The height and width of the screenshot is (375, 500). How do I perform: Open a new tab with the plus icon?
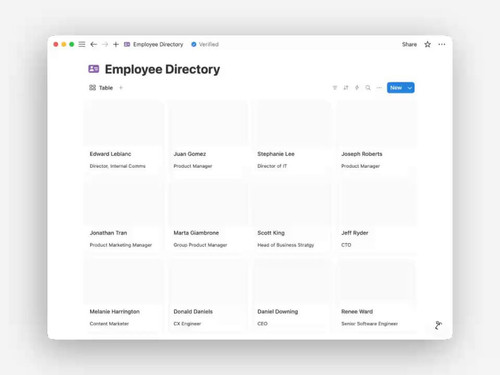pyautogui.click(x=116, y=44)
